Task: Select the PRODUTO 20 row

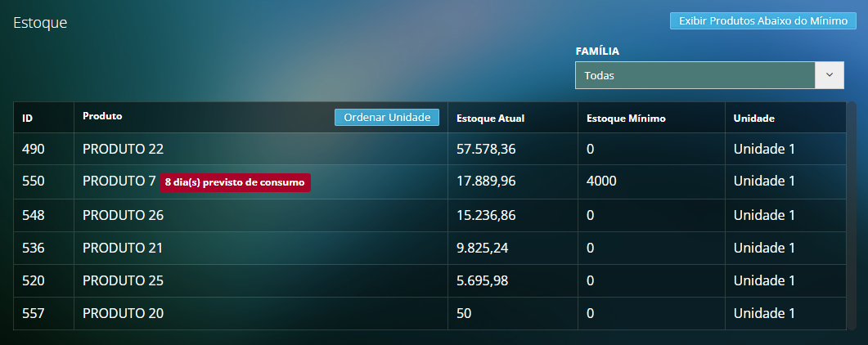Action: tap(124, 313)
